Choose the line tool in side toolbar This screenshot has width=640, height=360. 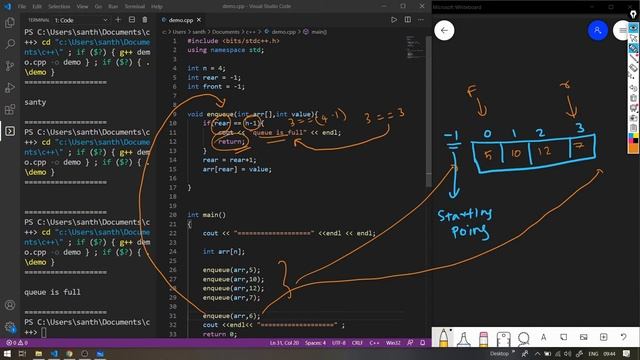(x=633, y=58)
